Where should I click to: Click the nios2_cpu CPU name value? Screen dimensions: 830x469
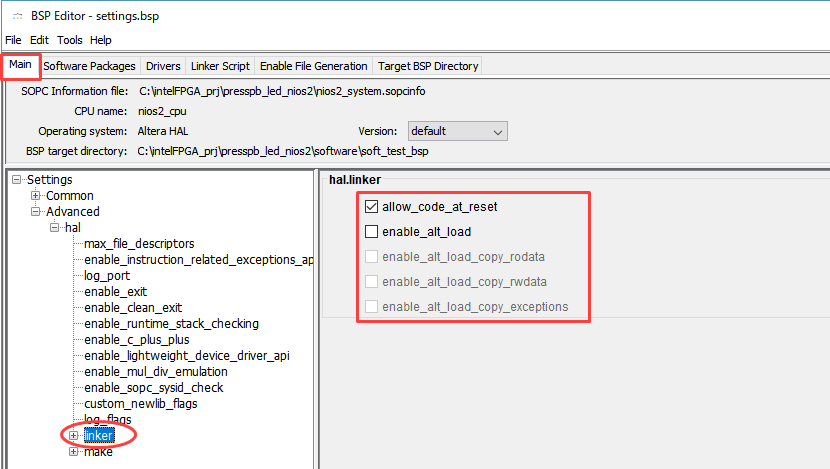(x=162, y=111)
